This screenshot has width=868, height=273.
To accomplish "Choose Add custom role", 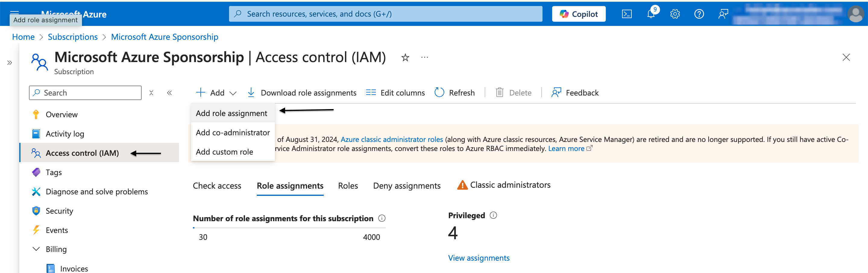I will (x=233, y=152).
